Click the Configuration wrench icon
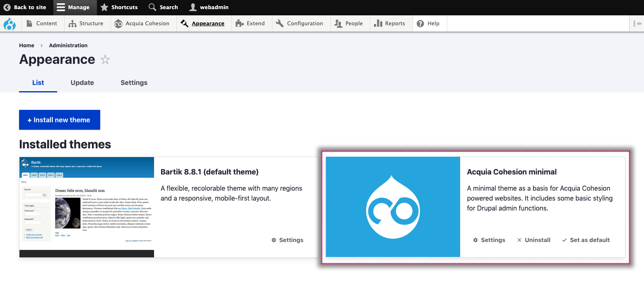The width and height of the screenshot is (644, 298). click(x=280, y=24)
